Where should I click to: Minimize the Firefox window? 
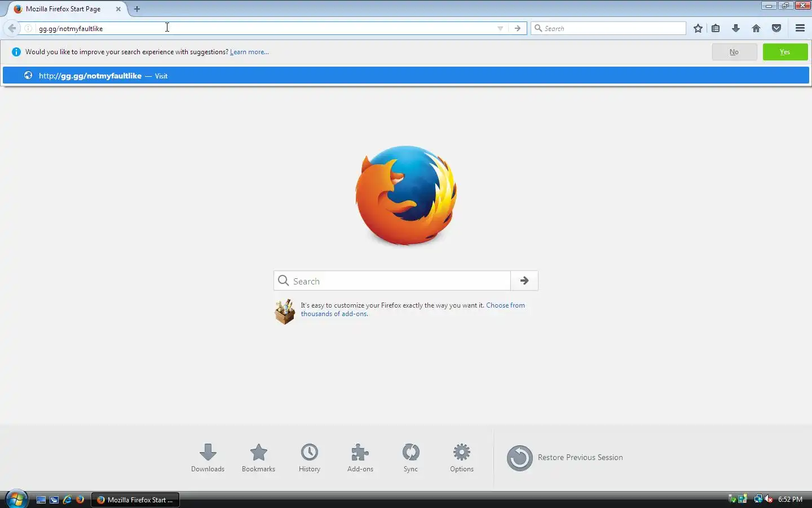point(769,6)
